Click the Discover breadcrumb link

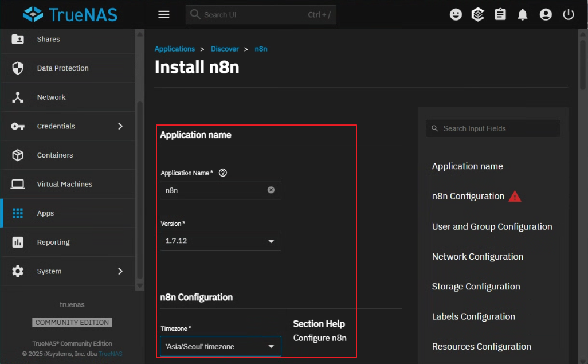coord(225,49)
